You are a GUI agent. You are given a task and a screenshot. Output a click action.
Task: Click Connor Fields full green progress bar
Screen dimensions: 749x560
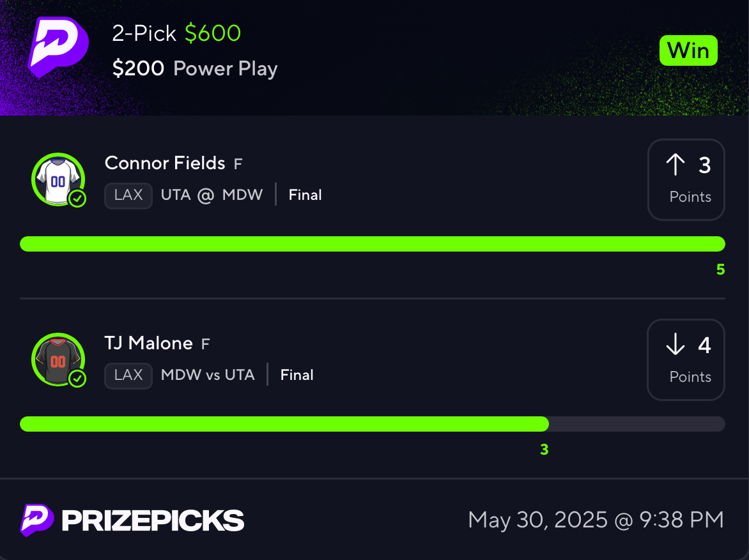(x=373, y=244)
